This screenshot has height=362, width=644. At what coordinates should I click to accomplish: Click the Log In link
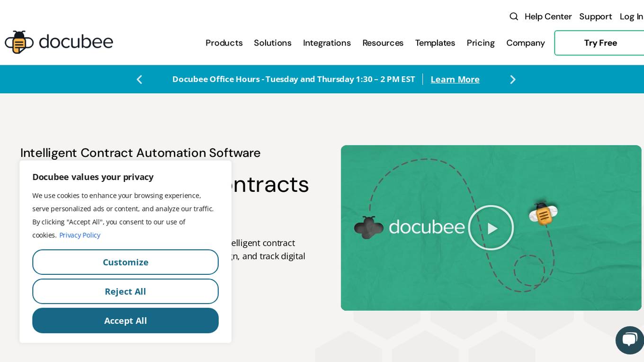coord(632,17)
